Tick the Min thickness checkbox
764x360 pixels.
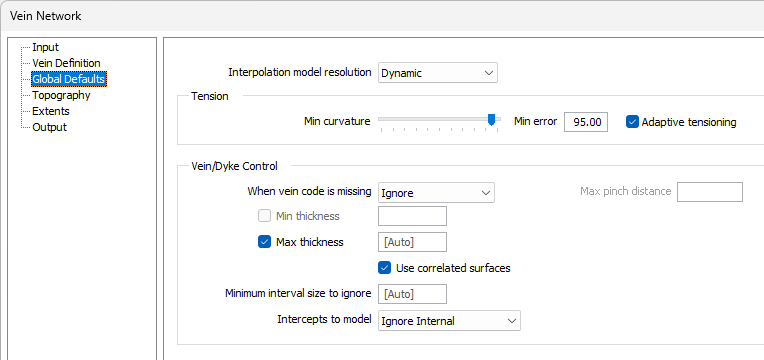(x=264, y=216)
